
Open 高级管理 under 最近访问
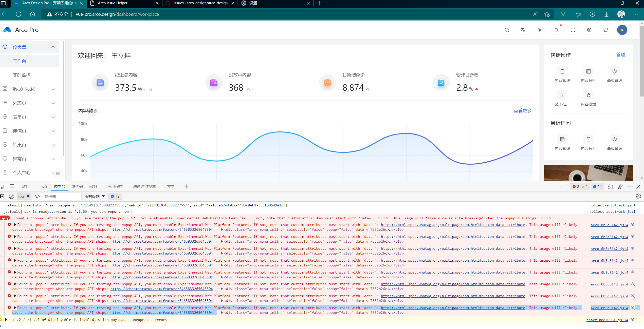pyautogui.click(x=615, y=143)
